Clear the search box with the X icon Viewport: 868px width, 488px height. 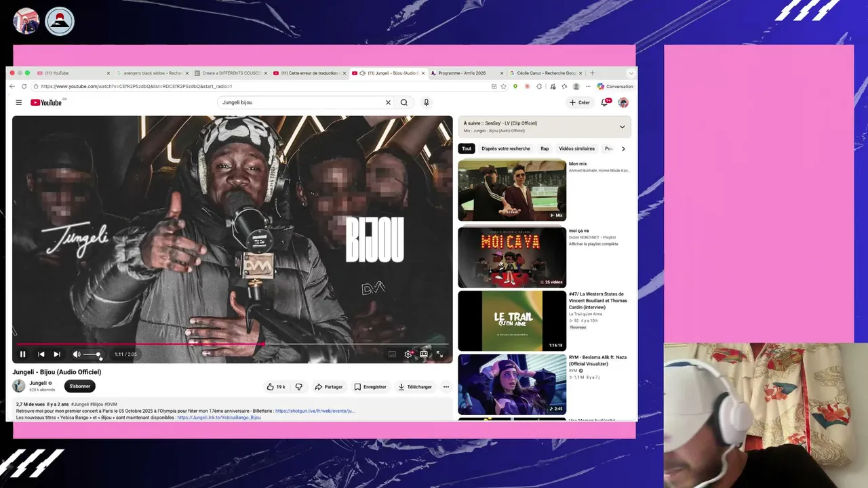coord(388,102)
